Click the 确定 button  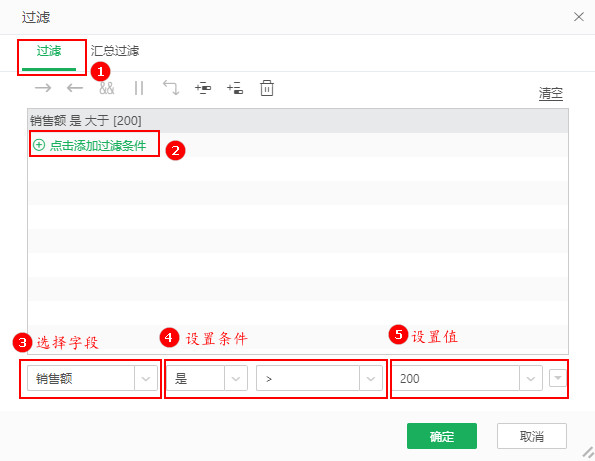[x=442, y=436]
